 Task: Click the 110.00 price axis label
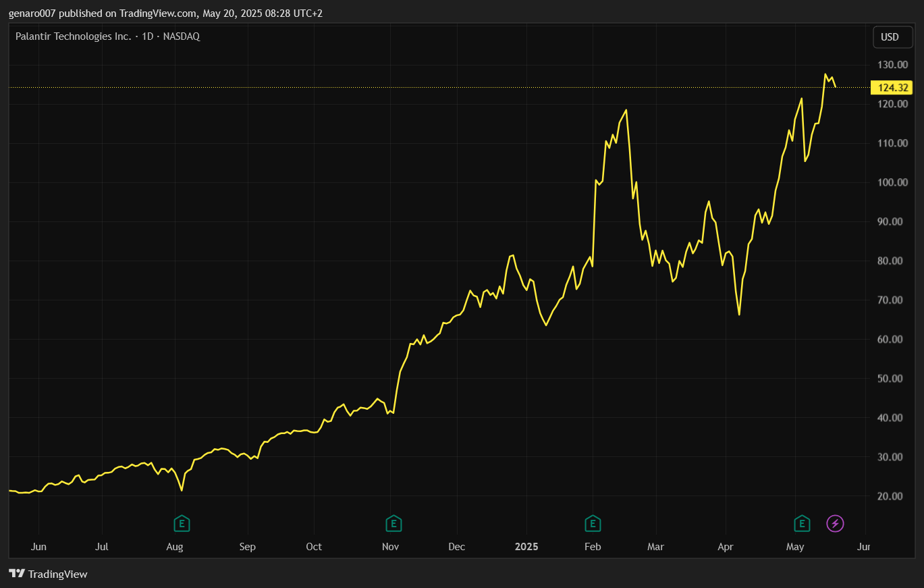click(892, 143)
